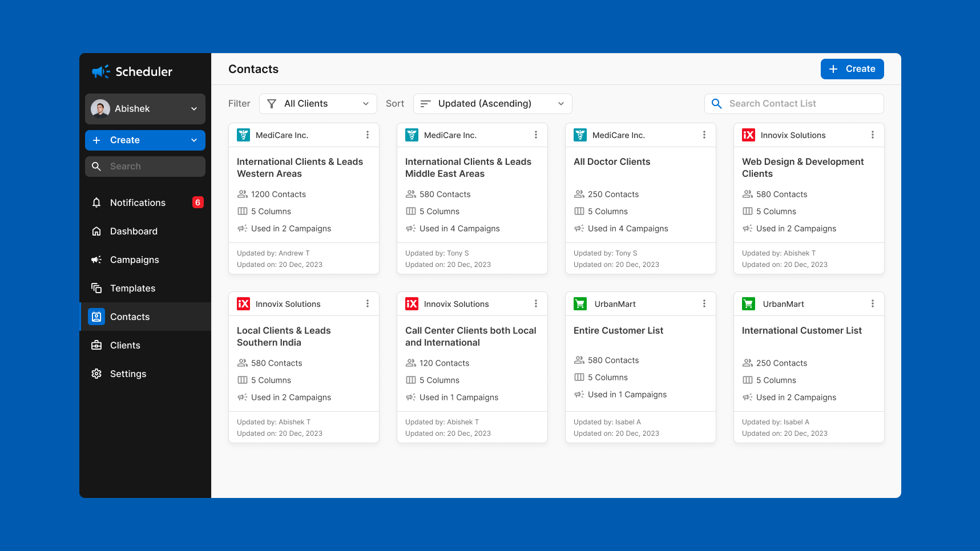Click the filter funnel icon
The width and height of the screenshot is (980, 551).
pyautogui.click(x=272, y=104)
